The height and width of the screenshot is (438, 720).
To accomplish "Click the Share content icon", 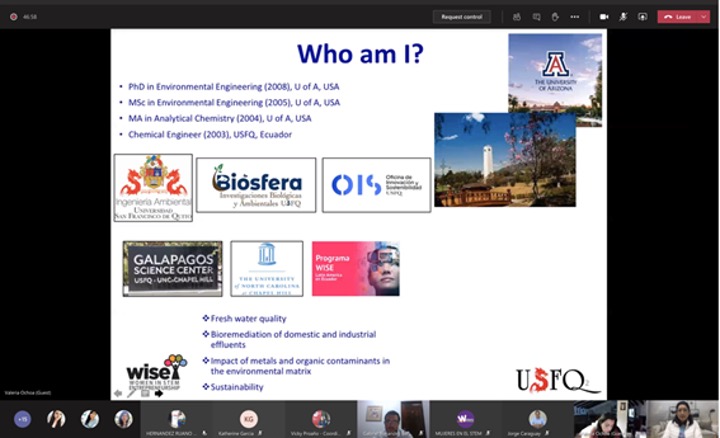I will pos(642,17).
